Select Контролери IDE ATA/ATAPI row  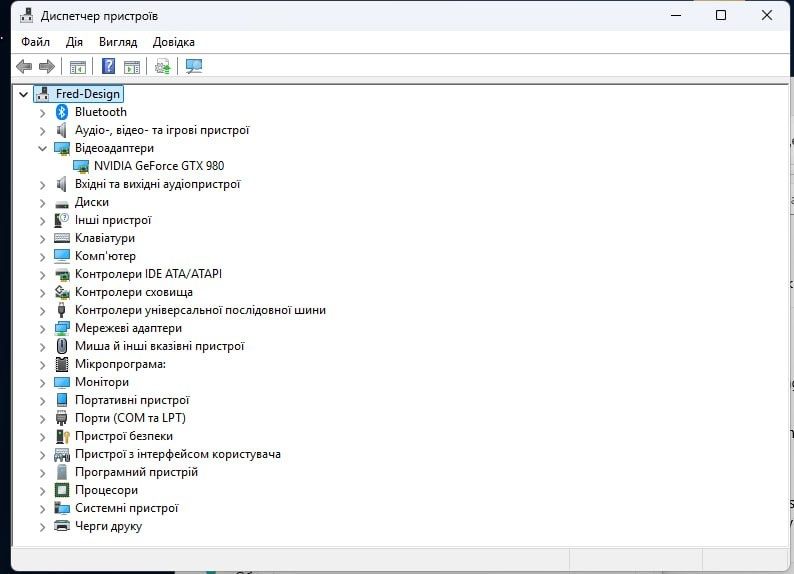click(148, 274)
